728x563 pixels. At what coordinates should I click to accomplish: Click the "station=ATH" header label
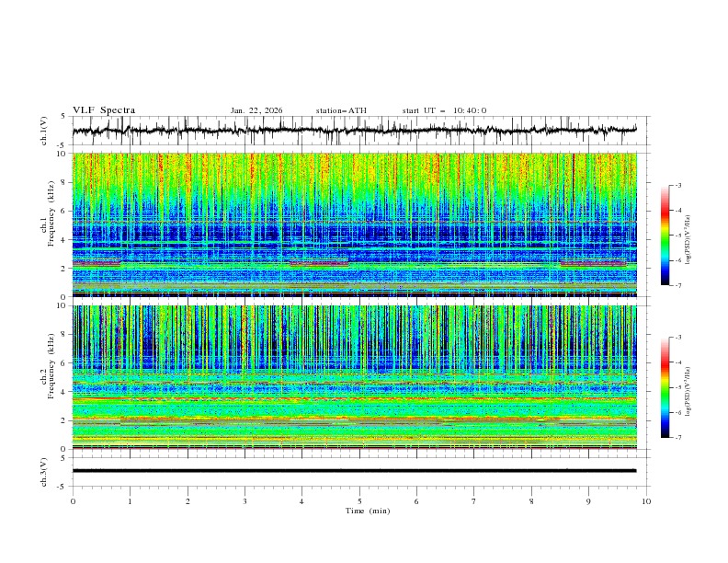tap(341, 110)
